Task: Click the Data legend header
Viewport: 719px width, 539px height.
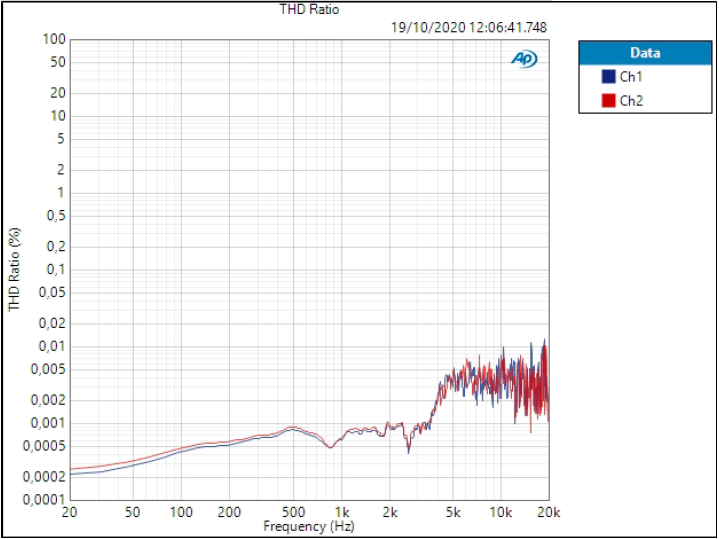Action: point(645,53)
